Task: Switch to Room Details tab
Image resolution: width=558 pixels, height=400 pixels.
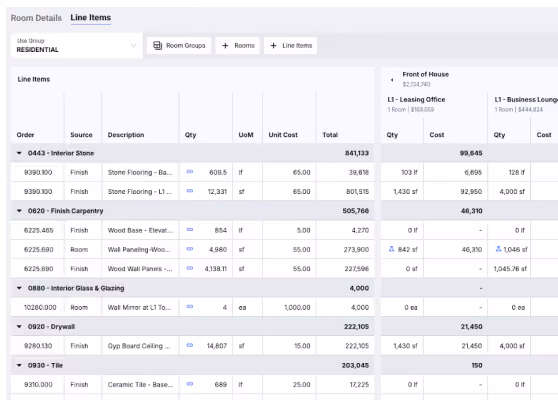Action: tap(36, 18)
